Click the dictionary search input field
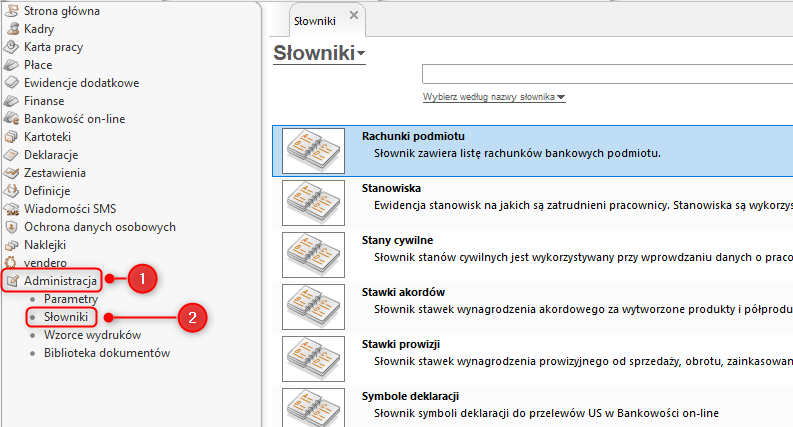Viewport: 793px width, 427px height. point(607,74)
